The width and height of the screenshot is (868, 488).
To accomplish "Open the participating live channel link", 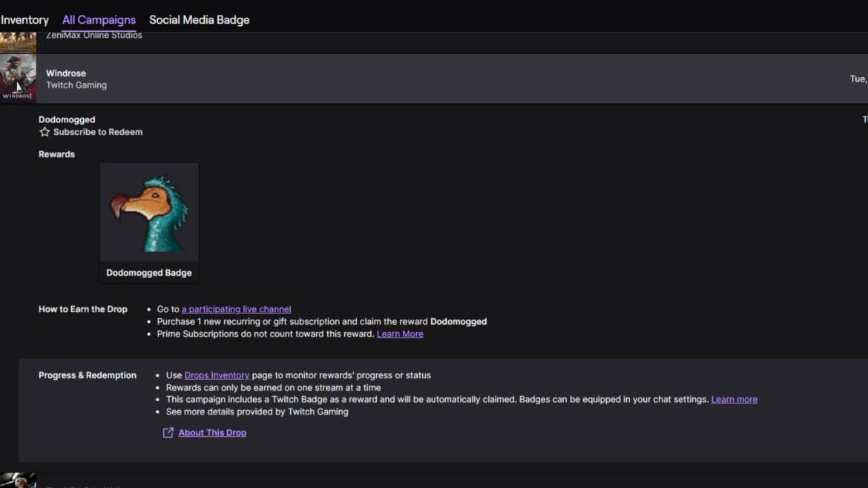I will (x=236, y=309).
